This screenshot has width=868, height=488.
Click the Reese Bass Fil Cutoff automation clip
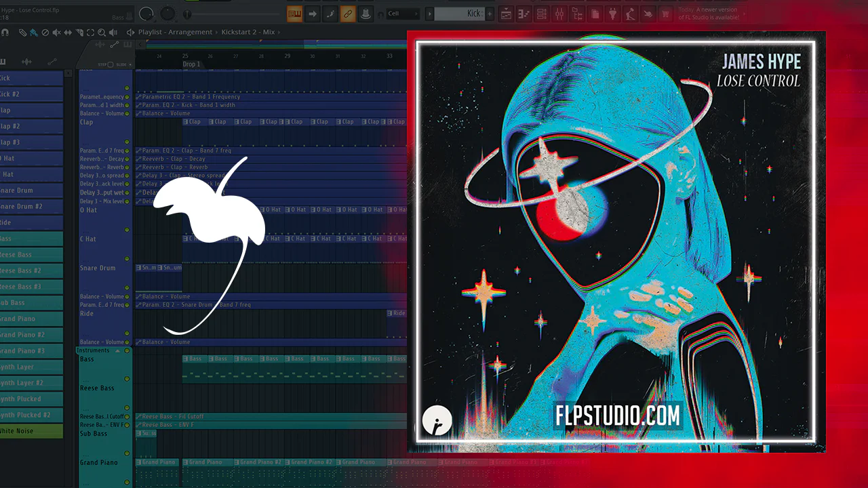(x=271, y=416)
